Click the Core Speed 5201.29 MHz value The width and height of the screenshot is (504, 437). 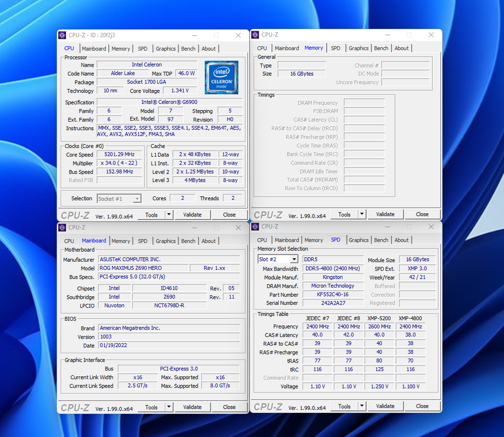click(x=119, y=154)
